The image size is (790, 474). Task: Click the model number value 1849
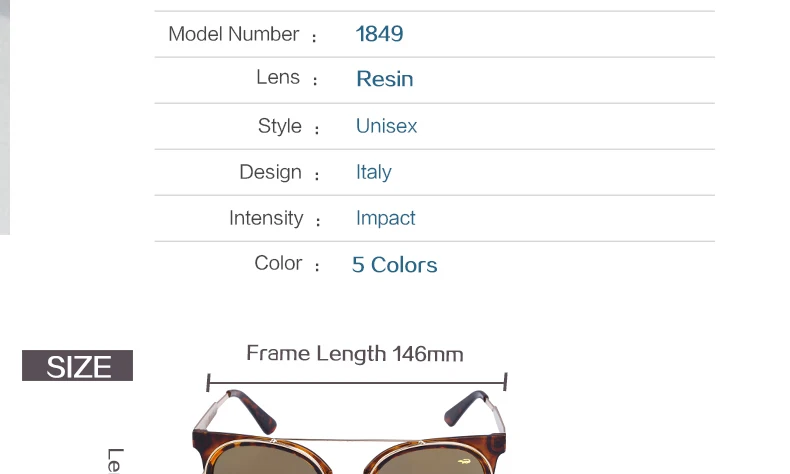[x=379, y=34]
